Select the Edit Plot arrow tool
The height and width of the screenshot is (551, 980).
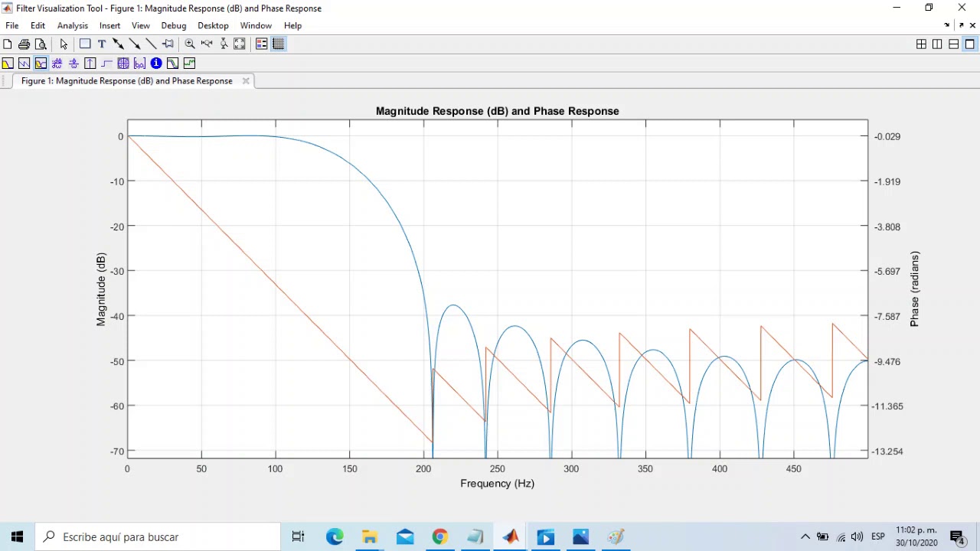tap(64, 44)
